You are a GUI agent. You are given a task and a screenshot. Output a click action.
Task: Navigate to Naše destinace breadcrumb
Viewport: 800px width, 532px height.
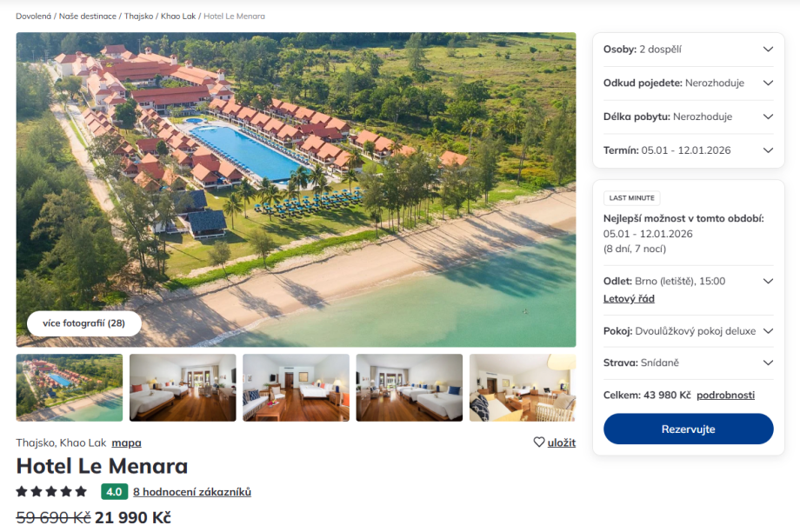(88, 17)
